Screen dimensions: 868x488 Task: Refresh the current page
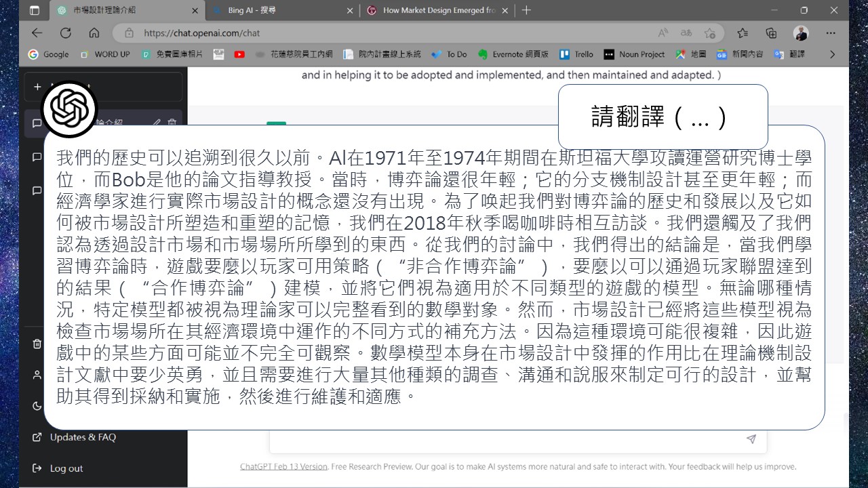pyautogui.click(x=66, y=33)
